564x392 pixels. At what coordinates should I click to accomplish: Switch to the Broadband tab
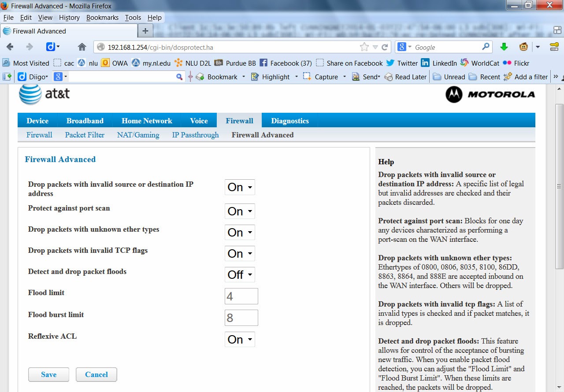click(85, 121)
